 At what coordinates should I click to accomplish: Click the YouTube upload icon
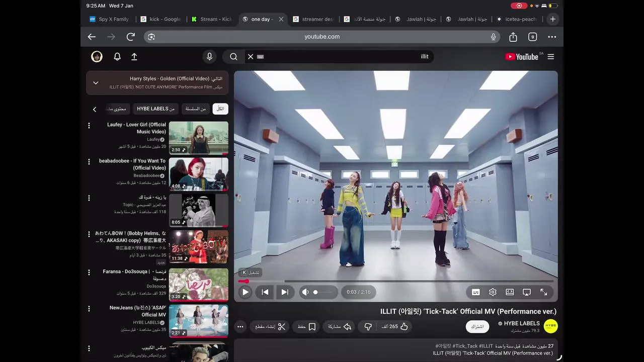click(134, 57)
